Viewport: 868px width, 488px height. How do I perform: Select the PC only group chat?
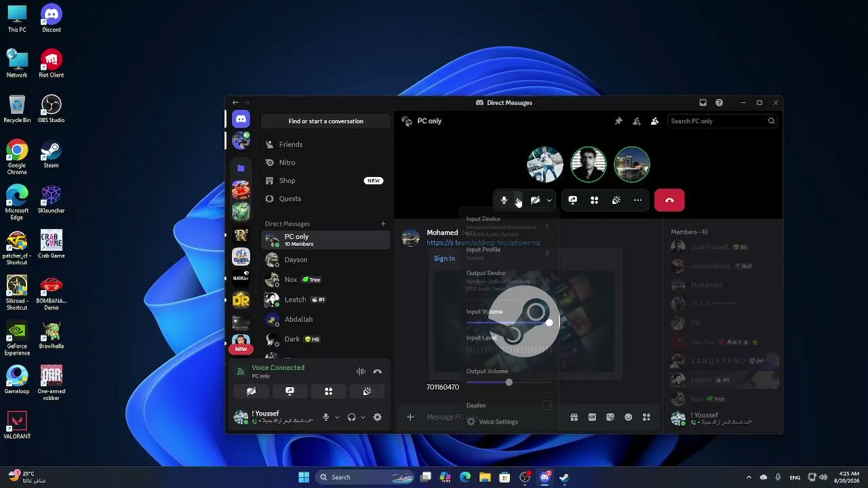[x=326, y=240]
